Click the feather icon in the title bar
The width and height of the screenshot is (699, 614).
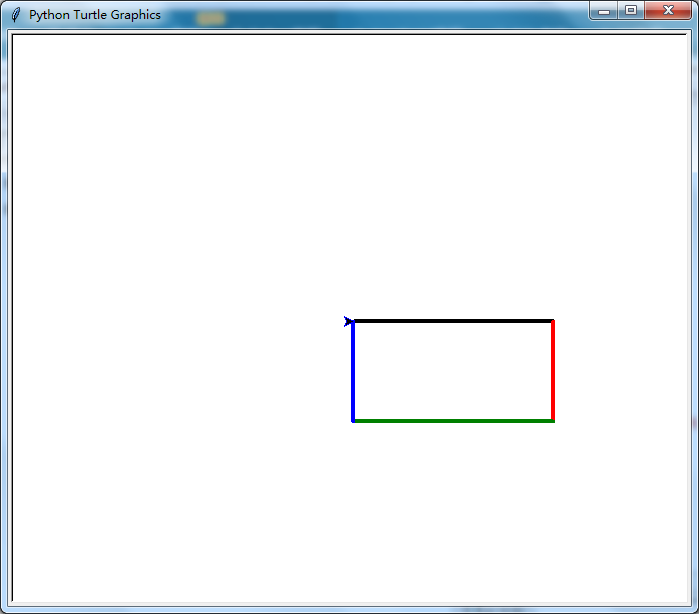[16, 15]
